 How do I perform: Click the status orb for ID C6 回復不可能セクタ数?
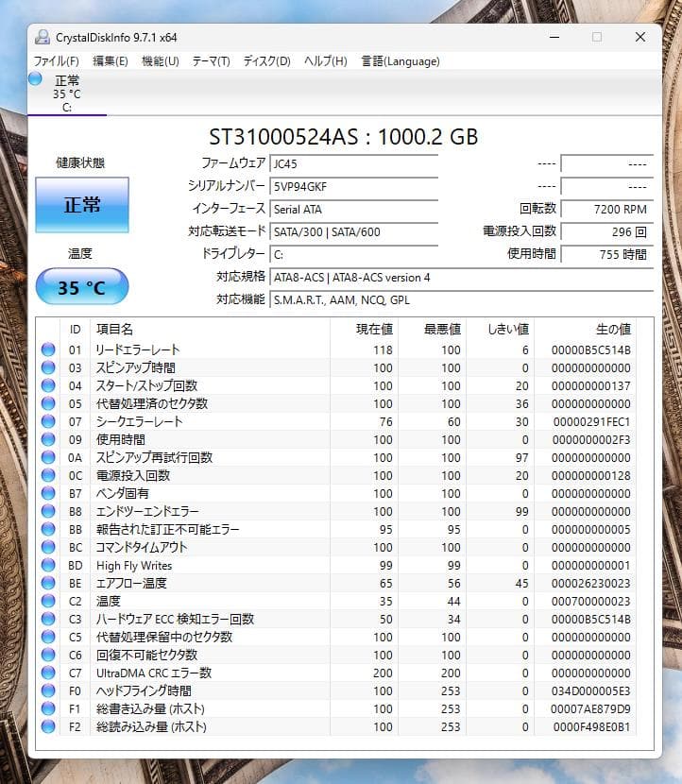coord(48,655)
